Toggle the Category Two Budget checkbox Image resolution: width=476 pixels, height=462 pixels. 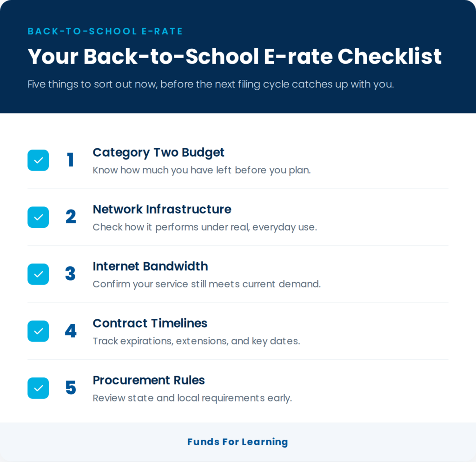click(x=38, y=160)
